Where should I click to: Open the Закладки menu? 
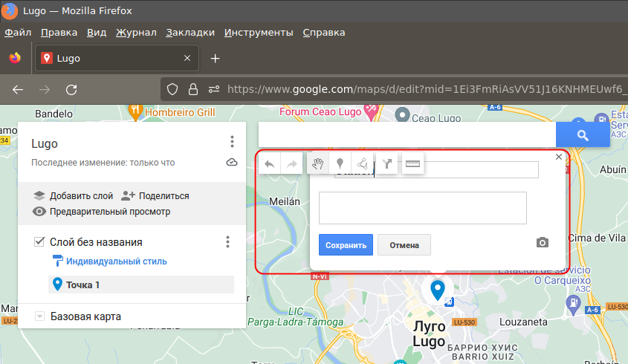coord(190,33)
